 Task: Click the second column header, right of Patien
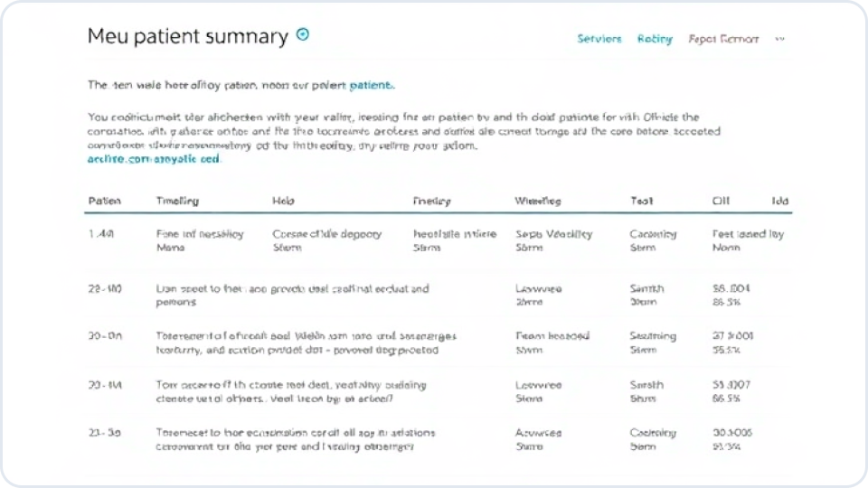pos(177,201)
